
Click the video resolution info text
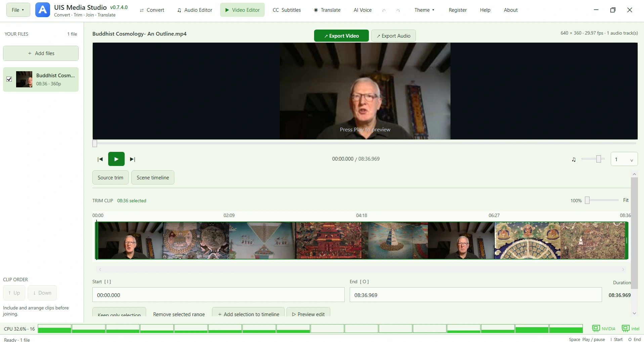click(599, 33)
